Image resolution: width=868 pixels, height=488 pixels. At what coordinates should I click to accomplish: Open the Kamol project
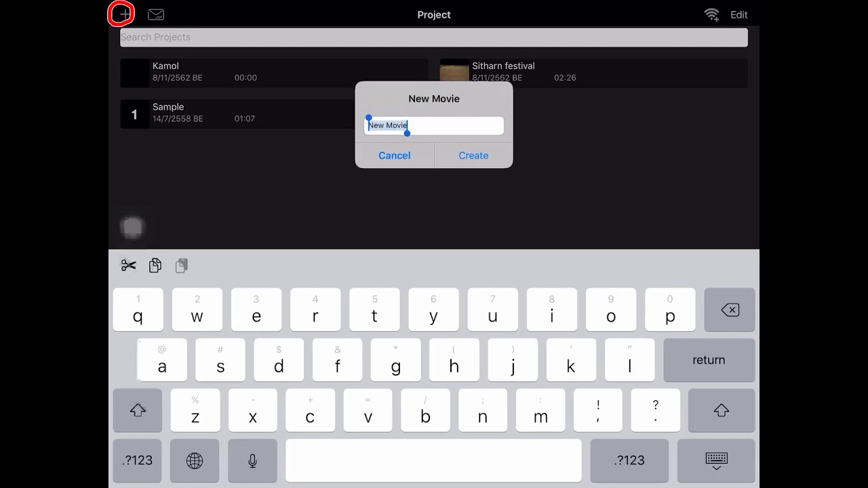coord(274,73)
